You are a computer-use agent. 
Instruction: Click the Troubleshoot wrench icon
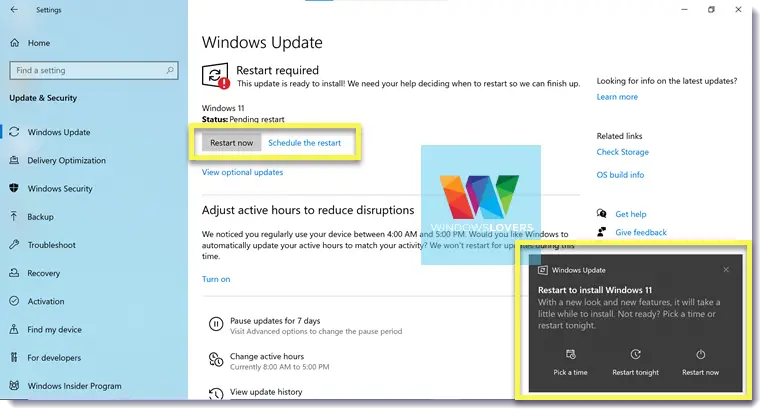tap(14, 244)
